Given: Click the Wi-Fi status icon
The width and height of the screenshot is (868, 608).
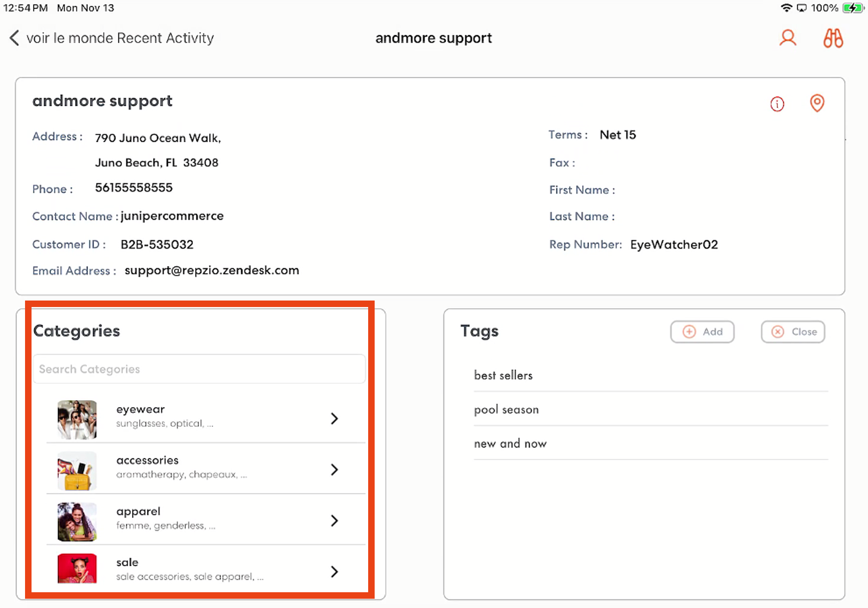Looking at the screenshot, I should [786, 8].
